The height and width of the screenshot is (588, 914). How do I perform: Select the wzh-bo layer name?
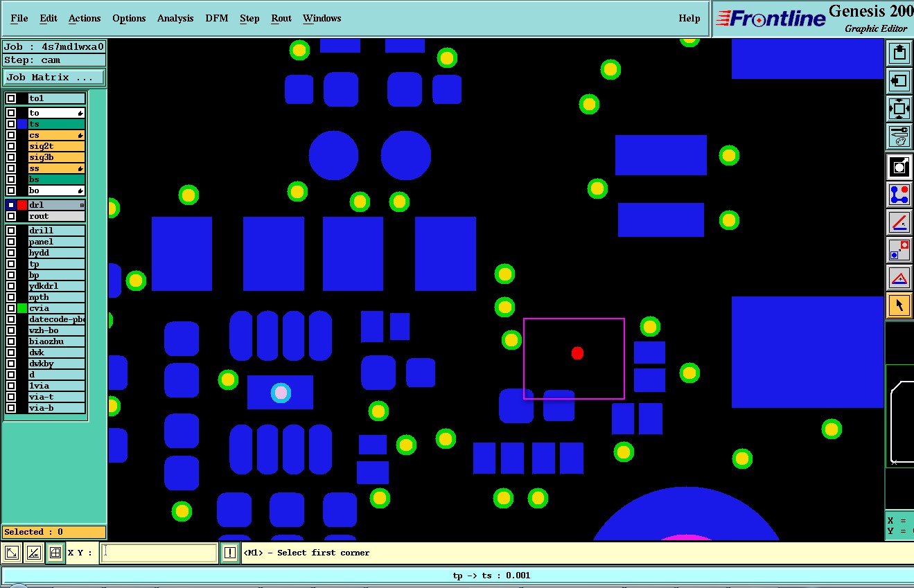[56, 330]
